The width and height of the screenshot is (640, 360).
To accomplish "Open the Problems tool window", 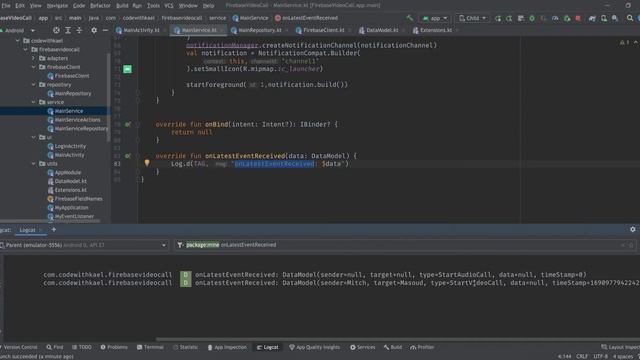I will (x=114, y=347).
